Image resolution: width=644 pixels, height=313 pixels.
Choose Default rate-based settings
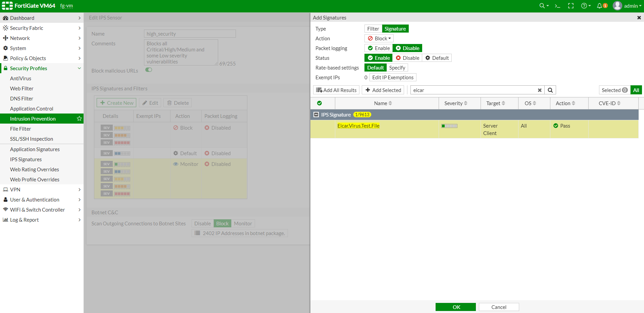375,68
